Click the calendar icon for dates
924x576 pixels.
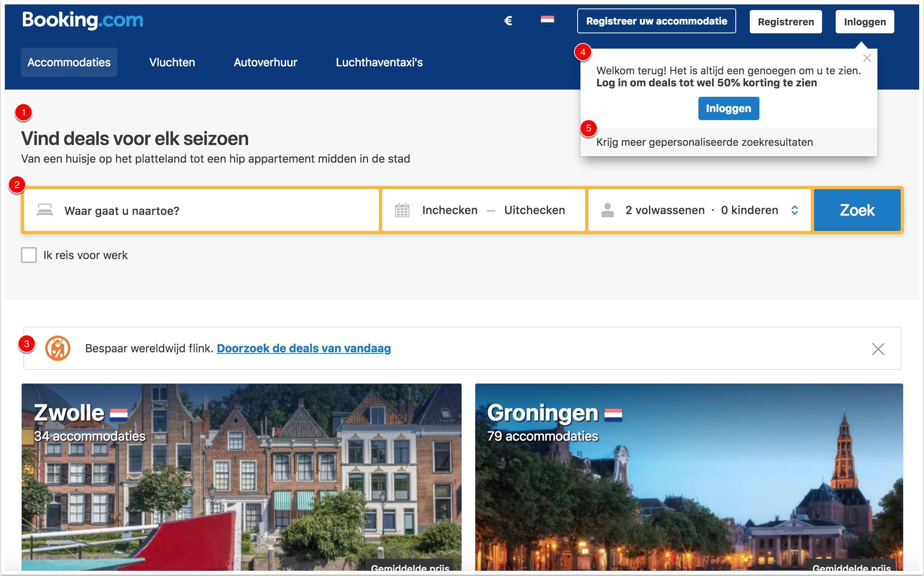[402, 210]
